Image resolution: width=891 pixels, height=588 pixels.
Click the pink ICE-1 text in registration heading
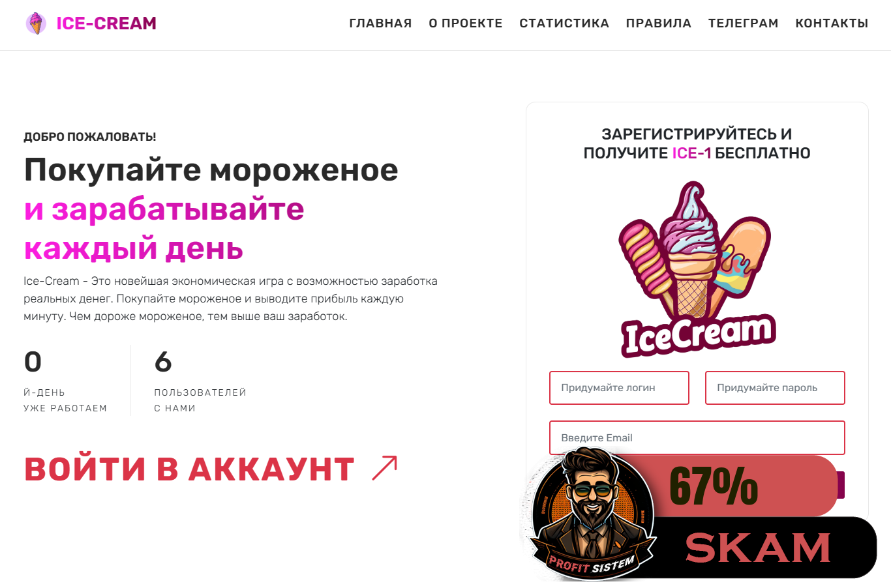pos(691,153)
